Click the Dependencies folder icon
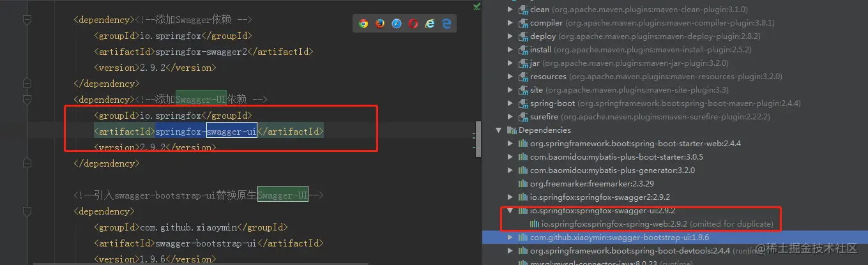868x265 pixels. click(x=512, y=130)
